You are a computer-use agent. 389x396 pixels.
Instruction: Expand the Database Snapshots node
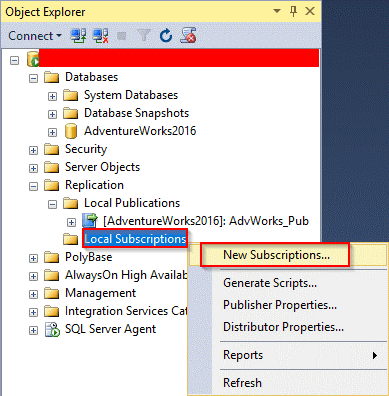[x=52, y=115]
